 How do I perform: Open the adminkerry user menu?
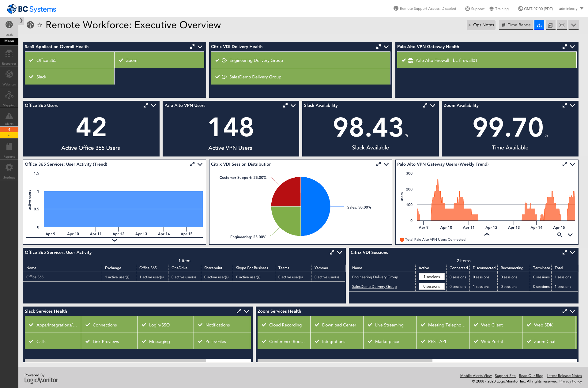(x=569, y=9)
